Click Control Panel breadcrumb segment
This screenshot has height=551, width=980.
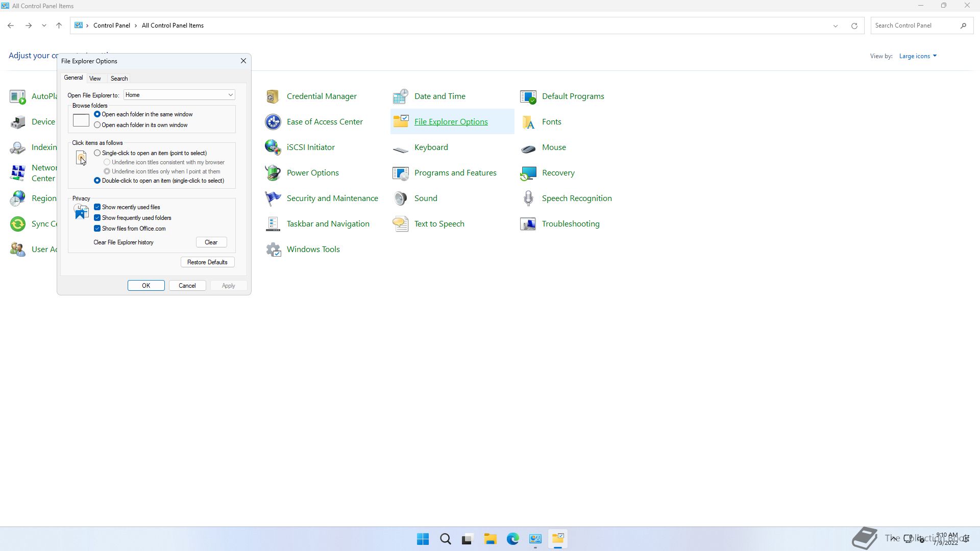[x=111, y=26]
